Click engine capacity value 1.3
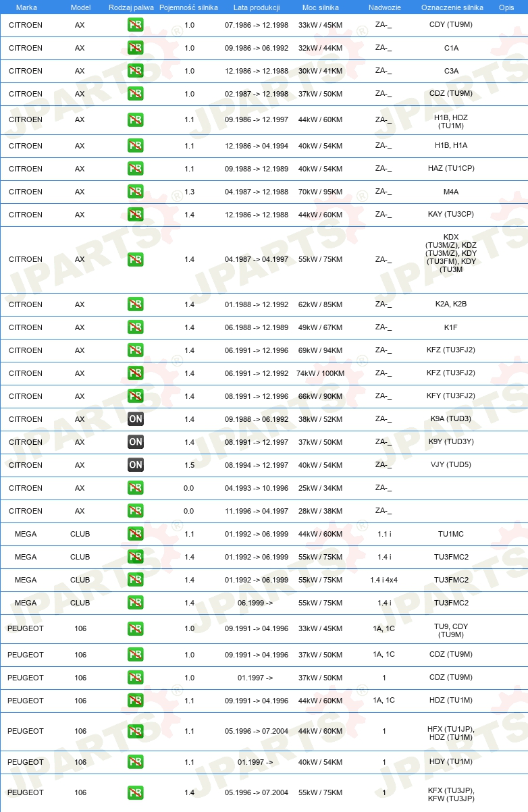Screen dimensions: 528x812 tap(189, 192)
